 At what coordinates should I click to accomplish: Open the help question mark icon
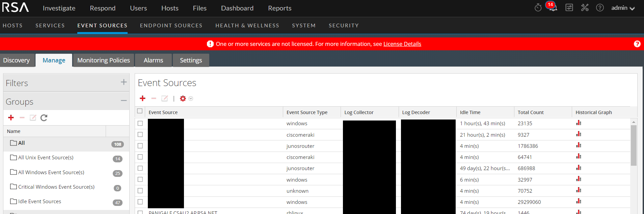(600, 7)
